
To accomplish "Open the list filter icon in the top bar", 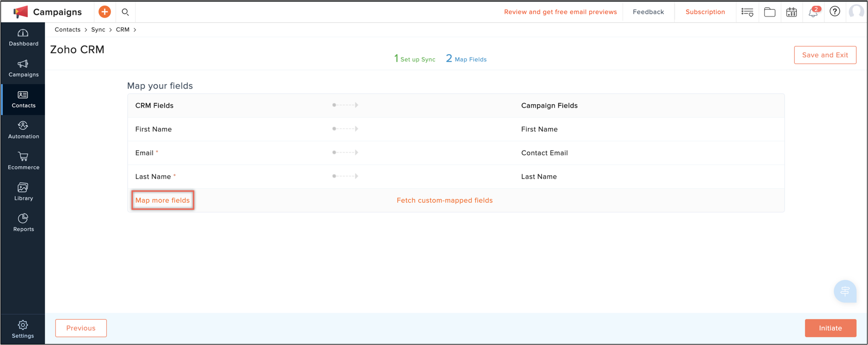I will point(747,12).
